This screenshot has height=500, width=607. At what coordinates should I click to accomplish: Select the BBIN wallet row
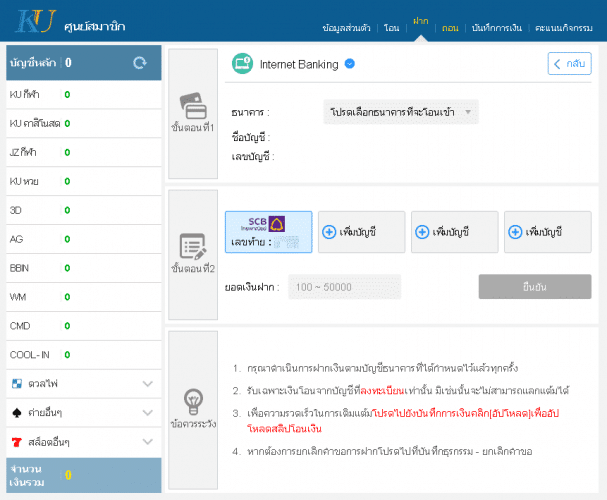pyautogui.click(x=81, y=269)
